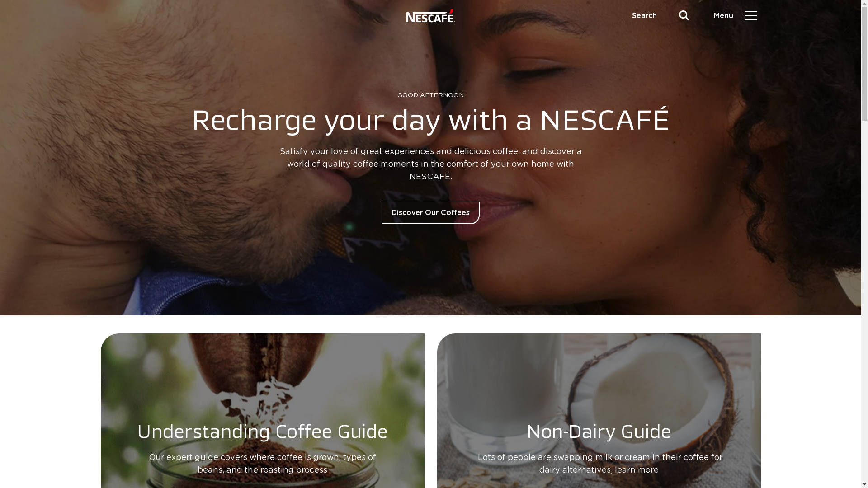Open the Menu text label
Image resolution: width=868 pixels, height=488 pixels.
pyautogui.click(x=723, y=16)
